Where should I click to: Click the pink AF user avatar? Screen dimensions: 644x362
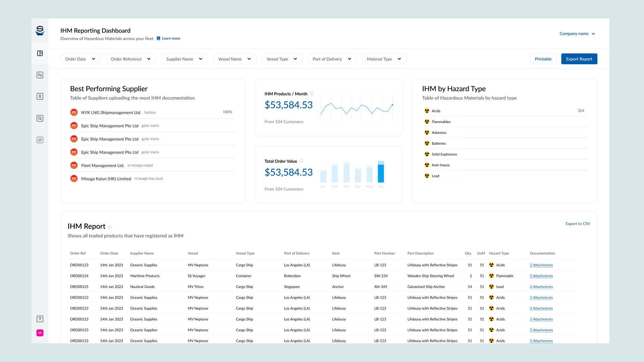pyautogui.click(x=40, y=333)
